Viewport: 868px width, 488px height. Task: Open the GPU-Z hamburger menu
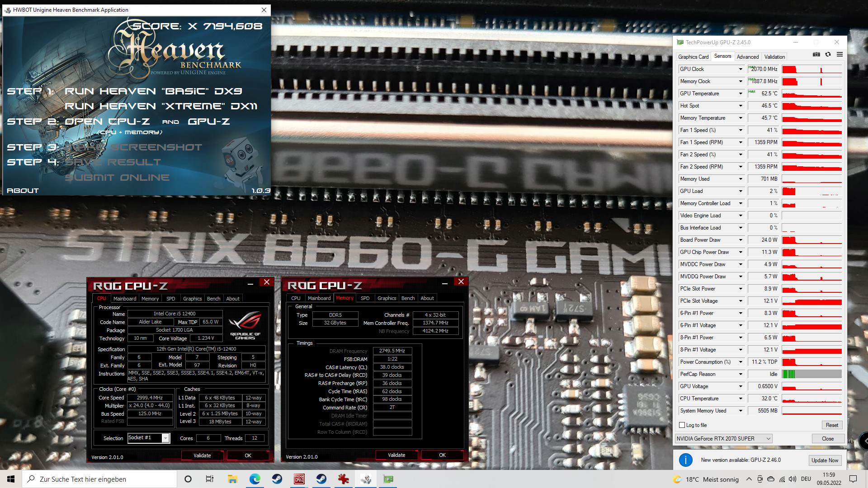tap(840, 54)
